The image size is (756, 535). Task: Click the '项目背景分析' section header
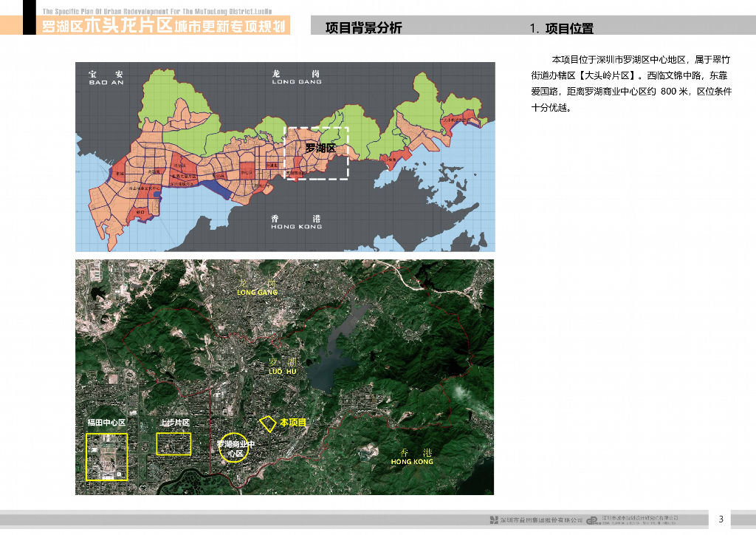364,29
